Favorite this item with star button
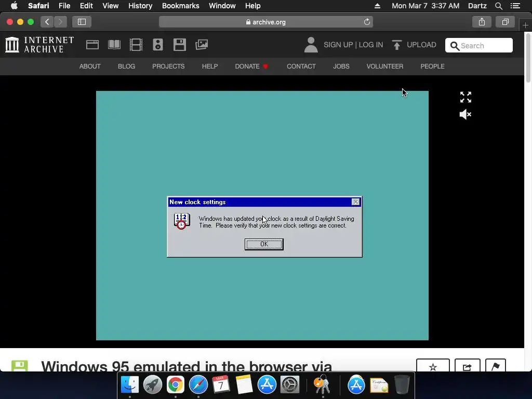 coord(433,366)
